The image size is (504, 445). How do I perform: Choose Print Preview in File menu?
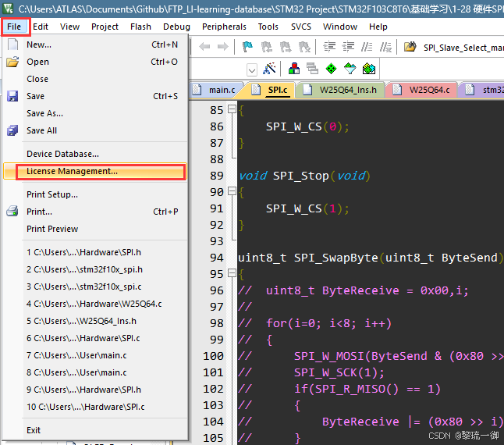point(95,229)
